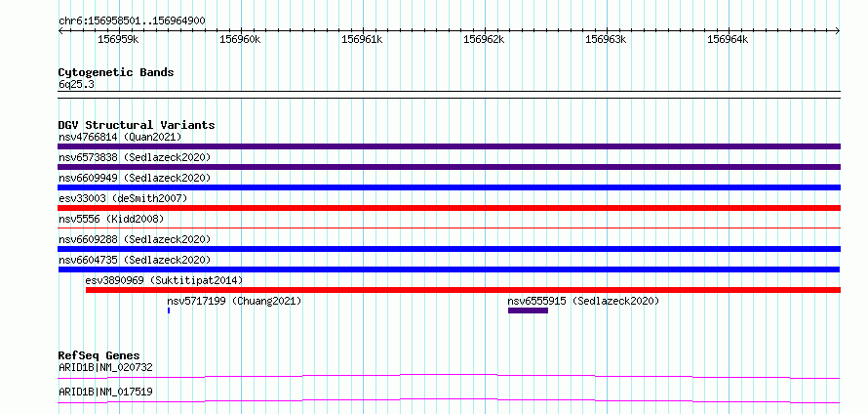Open the esv3890969 (Suktitipat2014) label
Viewport: 868px width, 414px height.
164,280
